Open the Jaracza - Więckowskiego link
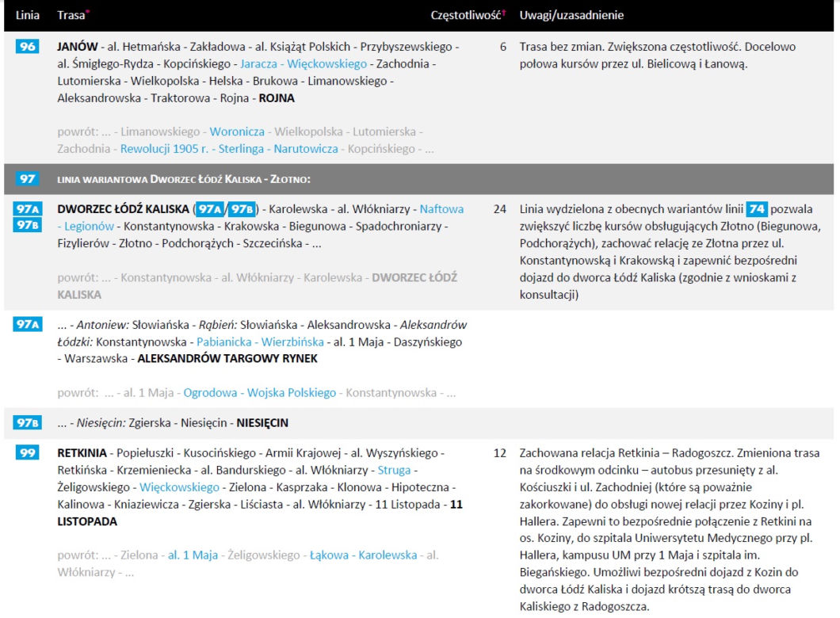This screenshot has height=618, width=840. [304, 63]
